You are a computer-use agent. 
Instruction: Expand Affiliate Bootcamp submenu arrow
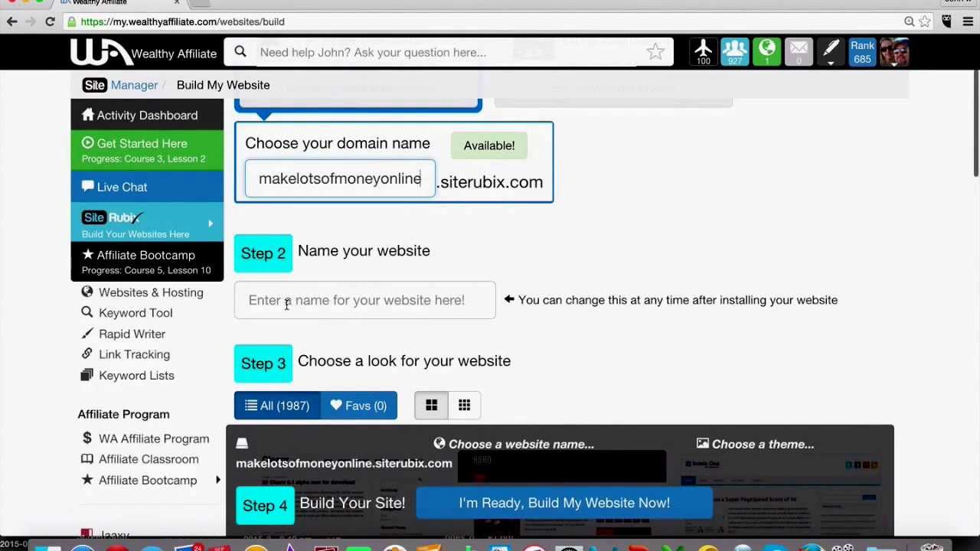(x=217, y=480)
